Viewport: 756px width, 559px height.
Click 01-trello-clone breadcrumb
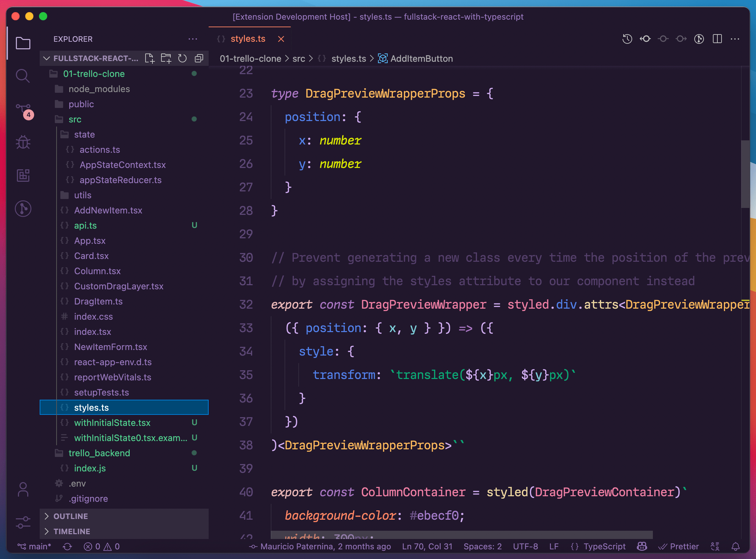tap(250, 59)
